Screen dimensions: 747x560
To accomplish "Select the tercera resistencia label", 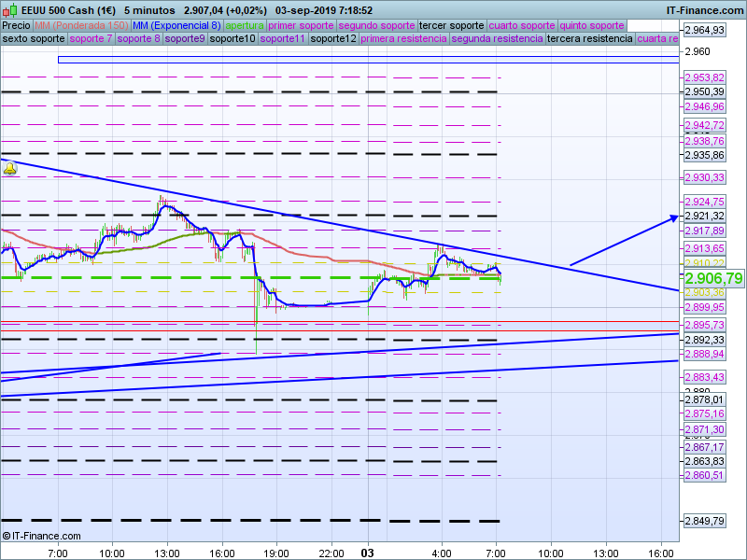I will click(x=589, y=39).
